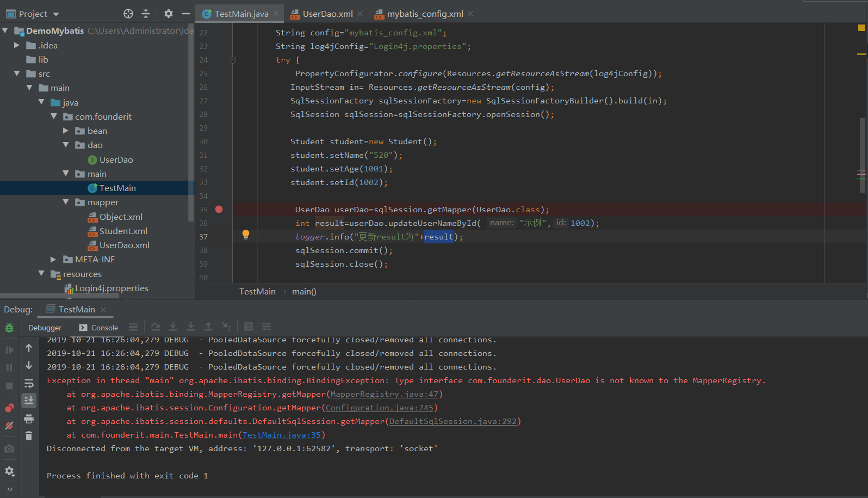
Task: Open MapperRegistry.java:47 stack trace link
Action: click(x=384, y=394)
